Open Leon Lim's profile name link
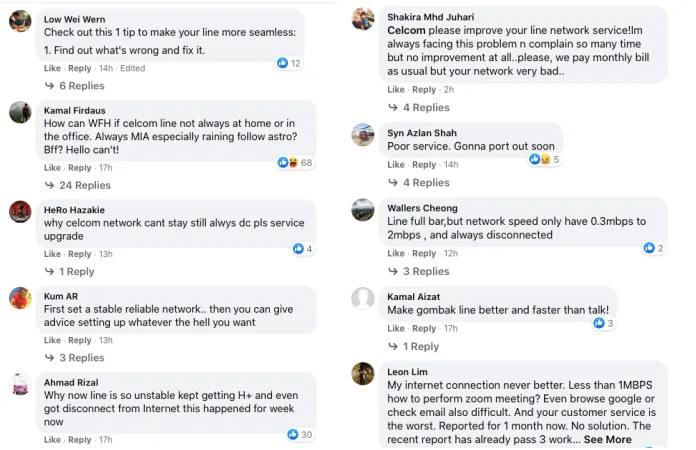 point(408,371)
